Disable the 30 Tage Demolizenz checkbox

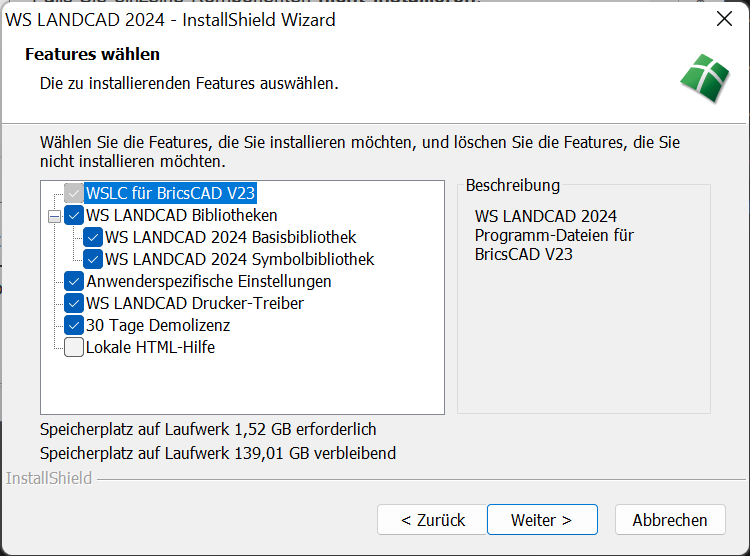pos(74,325)
